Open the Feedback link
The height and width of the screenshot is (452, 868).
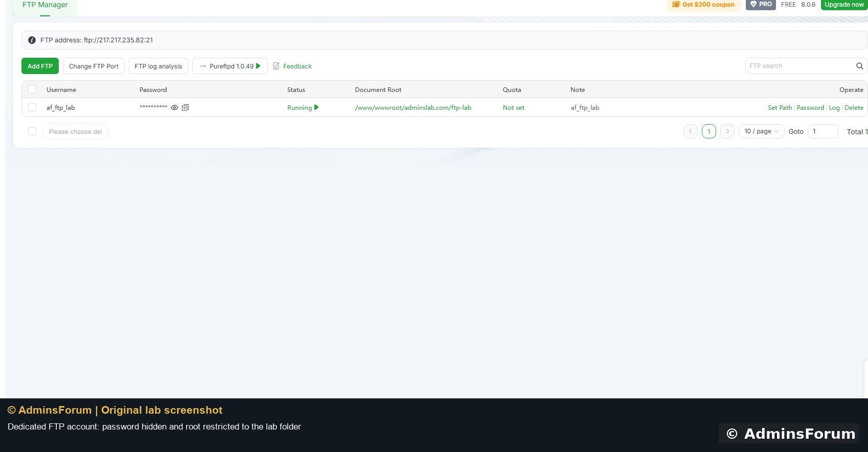pos(298,66)
